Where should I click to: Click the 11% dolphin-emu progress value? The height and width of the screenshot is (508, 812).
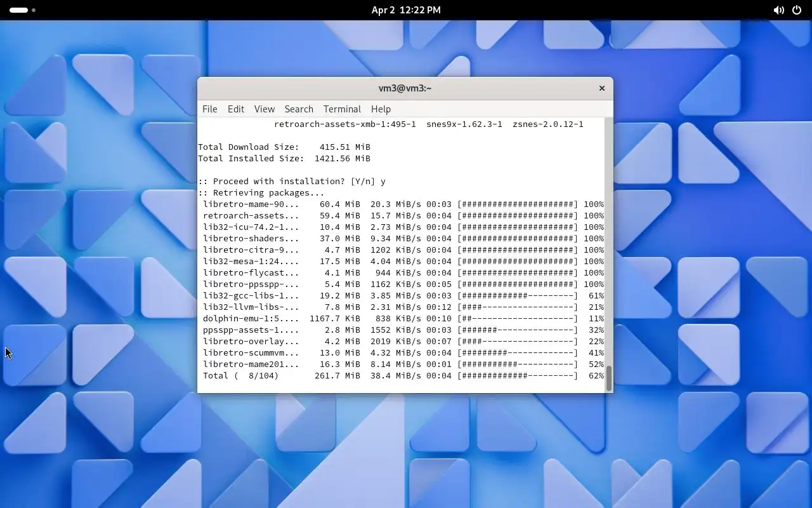tap(596, 319)
